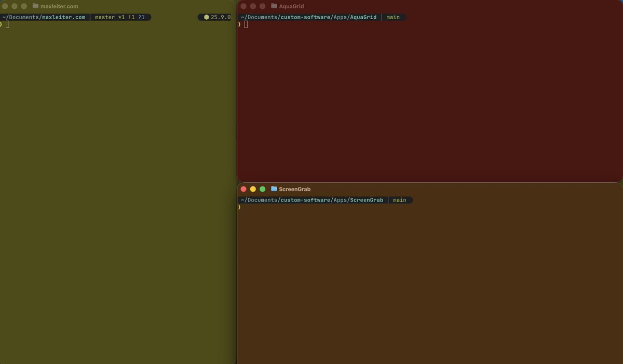
Task: Minimize the dimmed AquaGrid window
Action: coord(253,6)
